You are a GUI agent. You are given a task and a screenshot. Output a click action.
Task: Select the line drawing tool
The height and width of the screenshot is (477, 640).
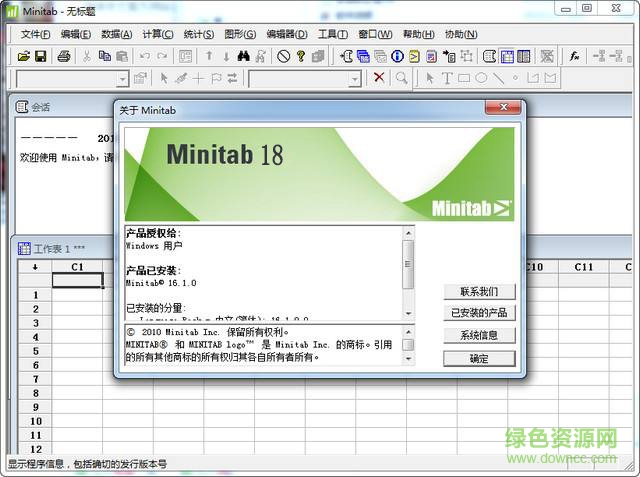[x=498, y=78]
